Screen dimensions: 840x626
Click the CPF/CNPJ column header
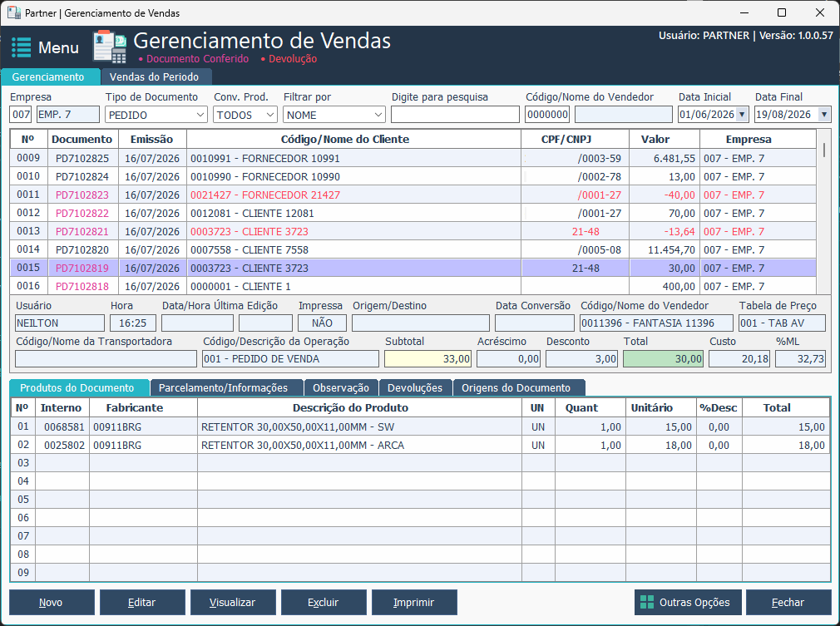[575, 139]
